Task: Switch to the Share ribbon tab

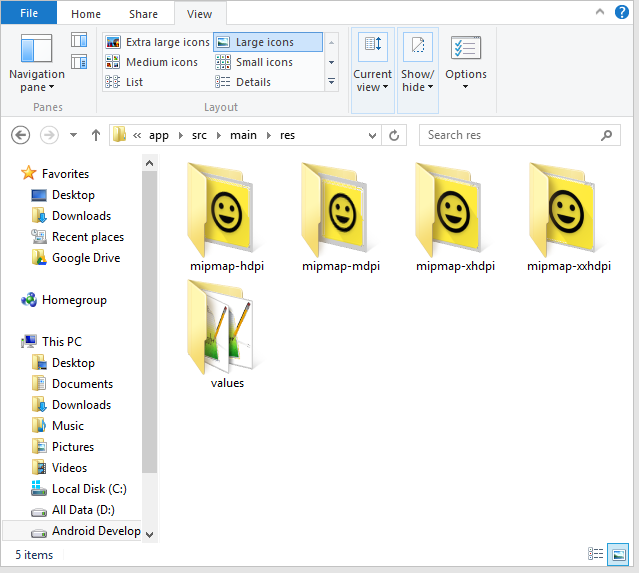Action: (143, 14)
